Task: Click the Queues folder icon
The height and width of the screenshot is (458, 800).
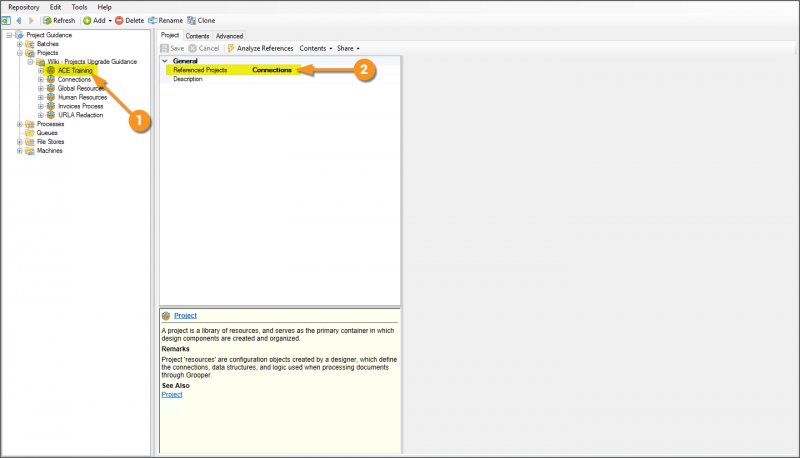Action: point(30,133)
